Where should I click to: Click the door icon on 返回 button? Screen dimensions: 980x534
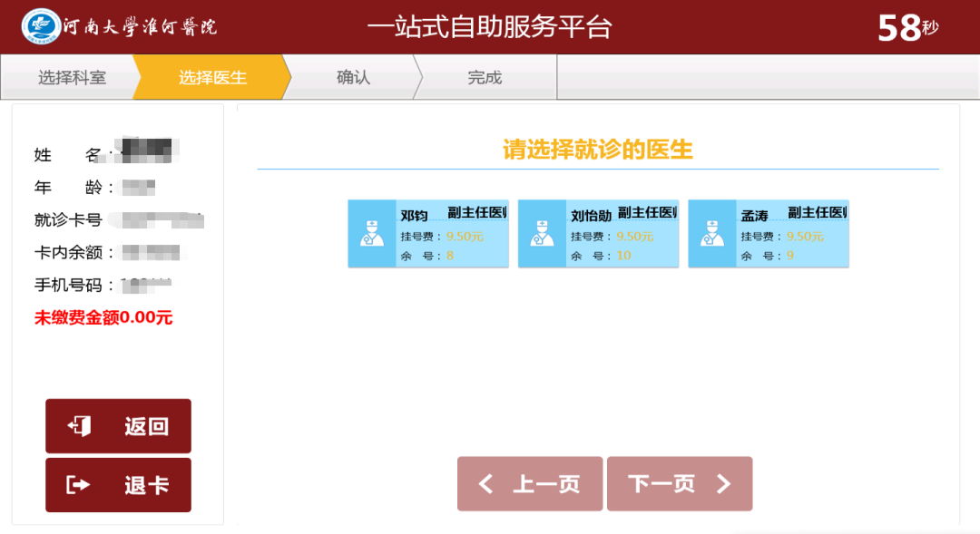tap(79, 426)
